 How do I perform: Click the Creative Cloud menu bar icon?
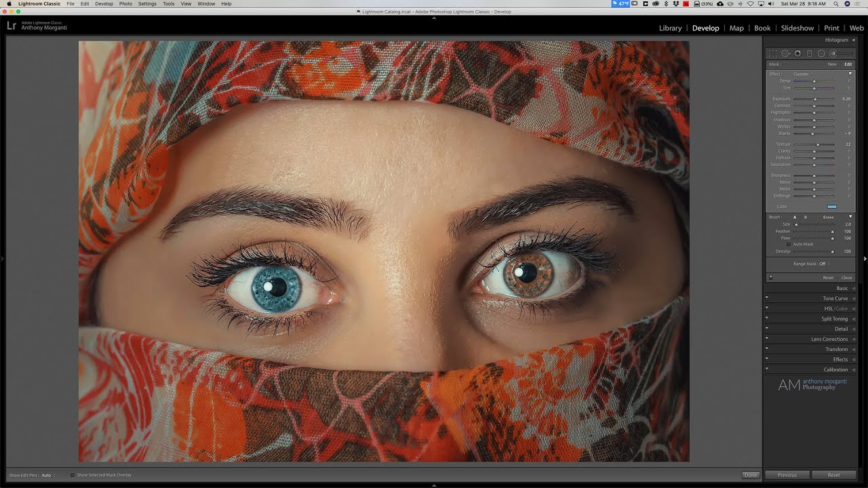656,3
